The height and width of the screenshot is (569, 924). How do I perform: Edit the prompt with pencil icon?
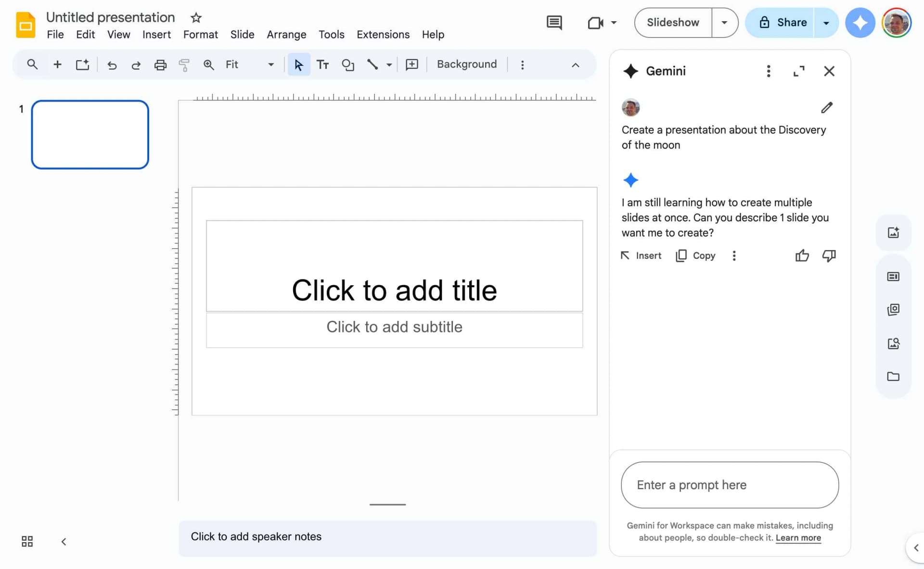(827, 108)
